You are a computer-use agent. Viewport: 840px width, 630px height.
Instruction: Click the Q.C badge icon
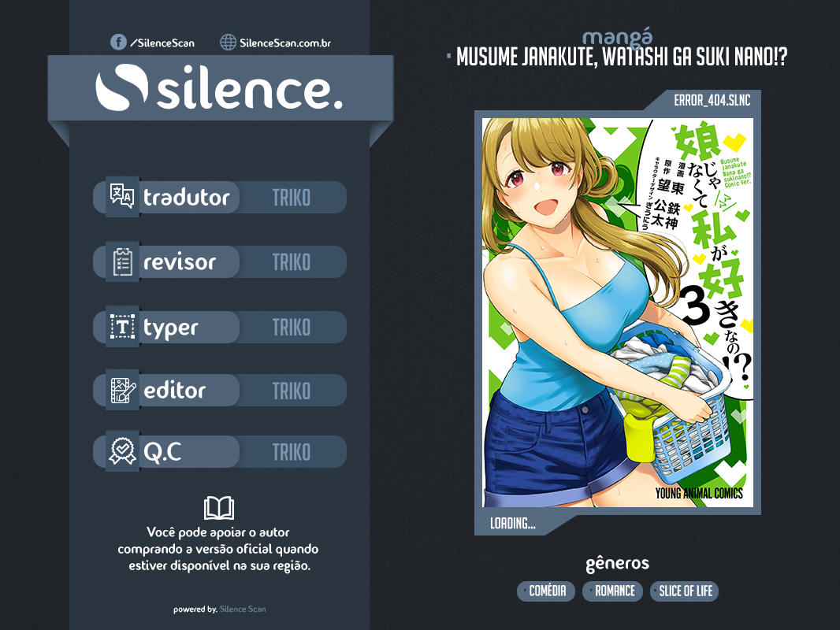click(x=122, y=452)
